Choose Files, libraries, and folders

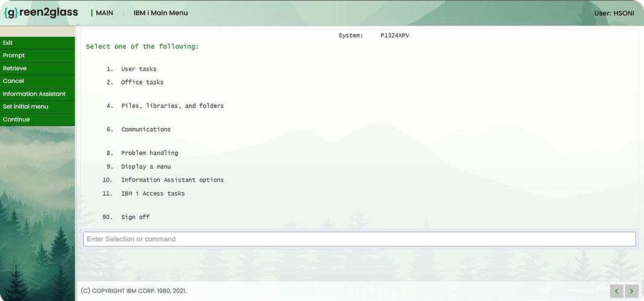click(172, 106)
